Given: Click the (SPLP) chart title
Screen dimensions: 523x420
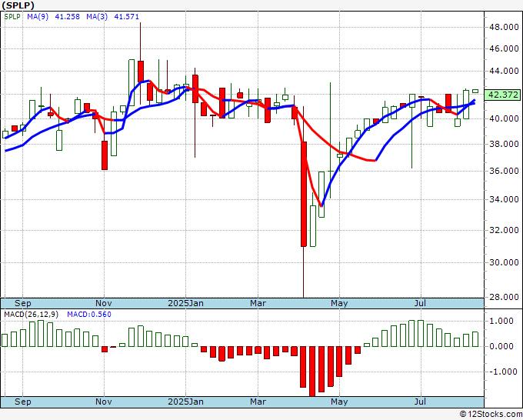Looking at the screenshot, I should coord(18,5).
